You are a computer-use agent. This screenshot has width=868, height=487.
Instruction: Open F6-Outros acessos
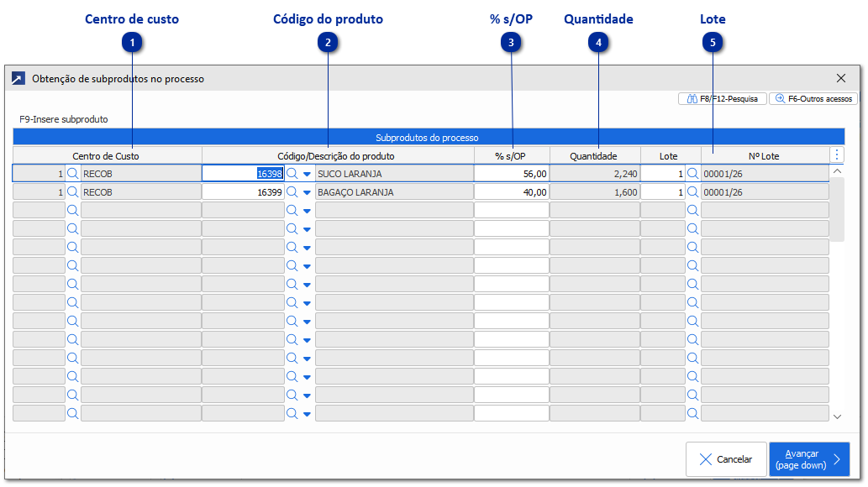coord(813,98)
